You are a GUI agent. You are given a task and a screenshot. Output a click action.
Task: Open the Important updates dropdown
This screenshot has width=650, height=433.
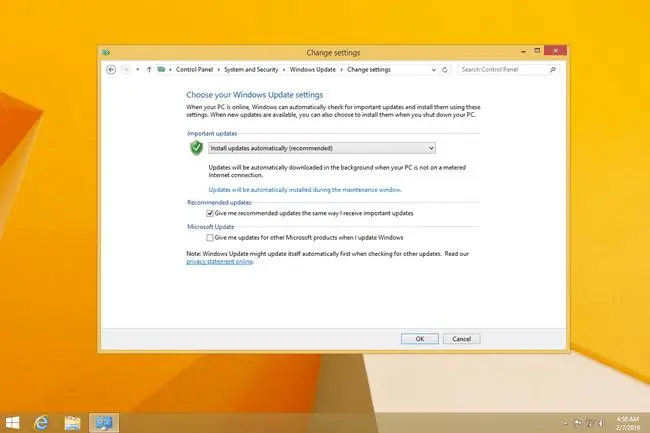pos(322,148)
